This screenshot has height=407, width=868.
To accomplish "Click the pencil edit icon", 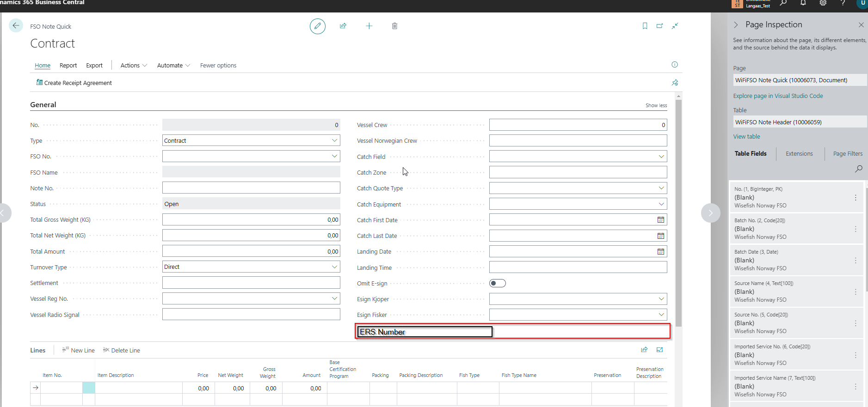I will [317, 26].
